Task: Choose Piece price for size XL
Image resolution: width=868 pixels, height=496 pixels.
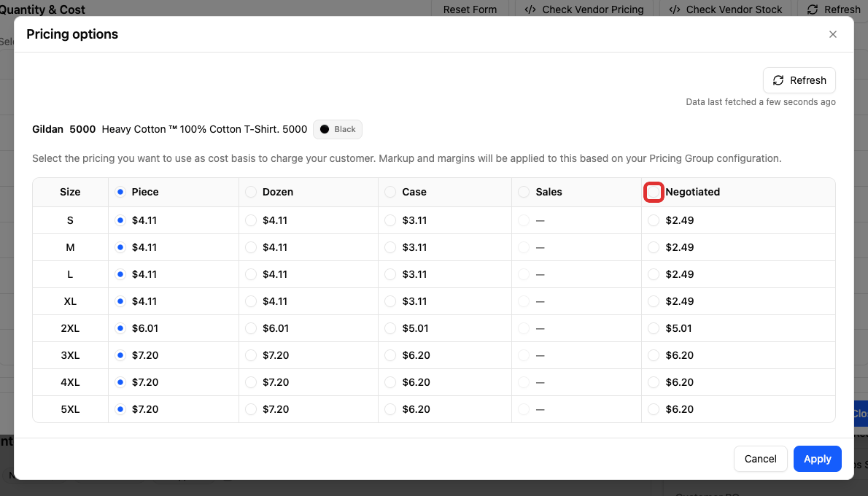Action: [120, 302]
